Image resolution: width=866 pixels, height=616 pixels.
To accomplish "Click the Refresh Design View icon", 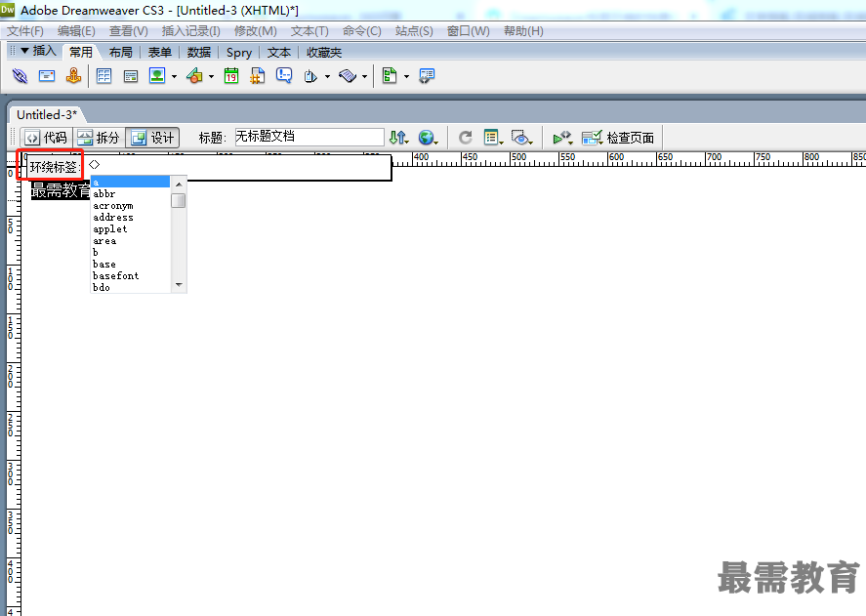I will point(466,138).
